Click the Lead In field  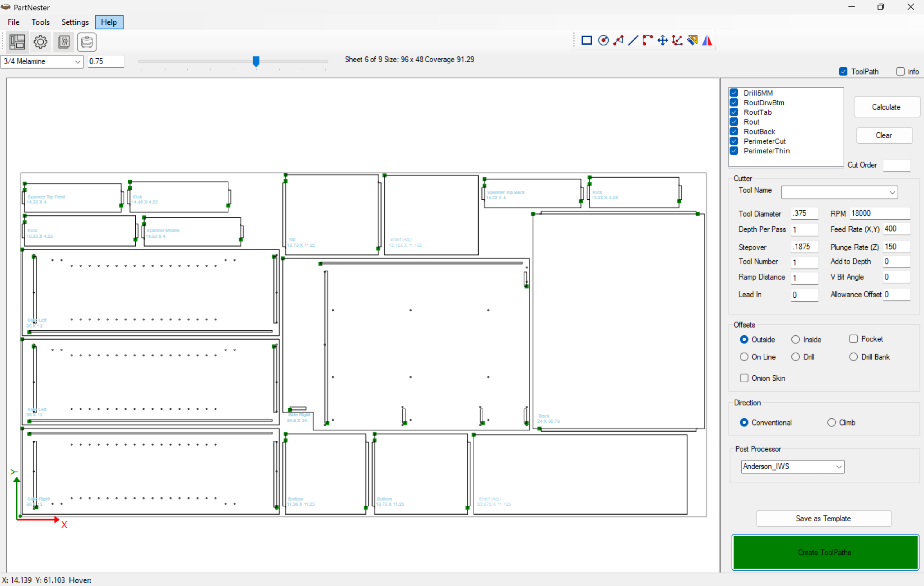click(805, 295)
